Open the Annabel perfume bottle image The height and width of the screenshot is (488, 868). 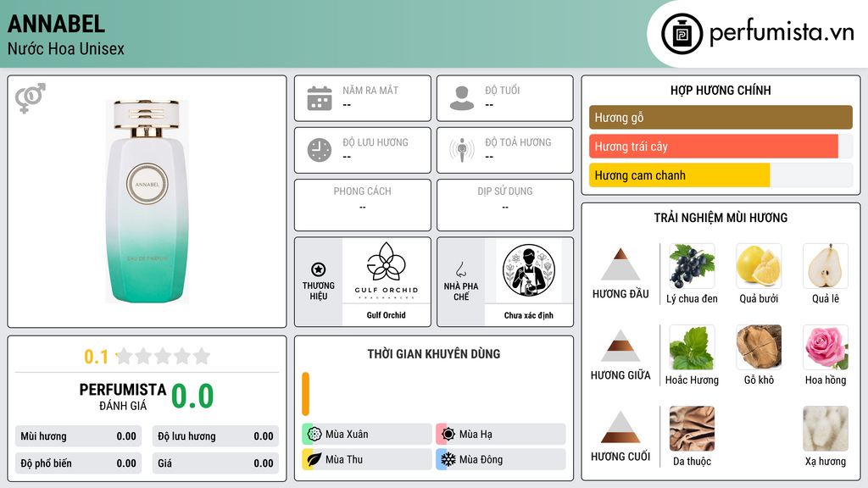click(147, 202)
